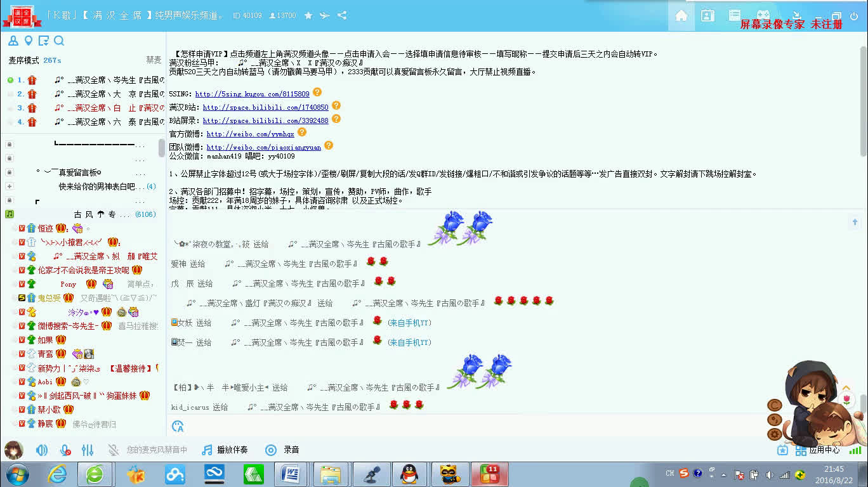Screen dimensions: 868x487
Task: Click the star box icon beside 应用中心
Action: (x=783, y=450)
